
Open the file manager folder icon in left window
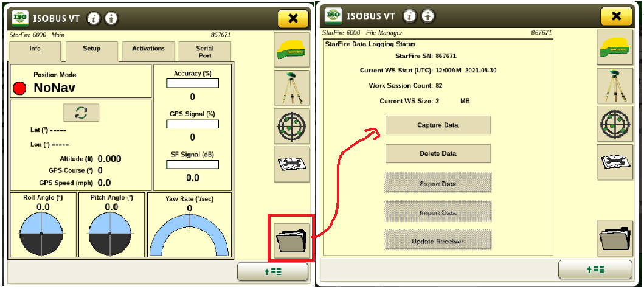pos(292,240)
